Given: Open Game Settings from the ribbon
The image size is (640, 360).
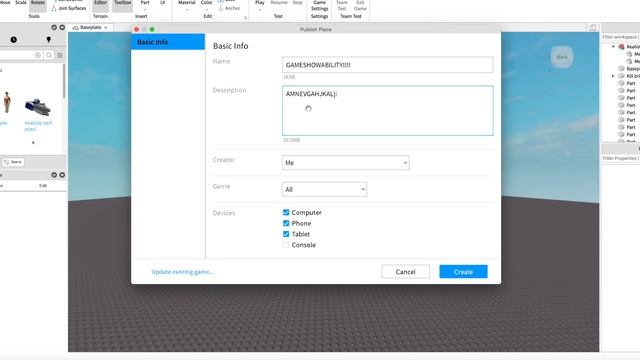Looking at the screenshot, I should pyautogui.click(x=320, y=6).
